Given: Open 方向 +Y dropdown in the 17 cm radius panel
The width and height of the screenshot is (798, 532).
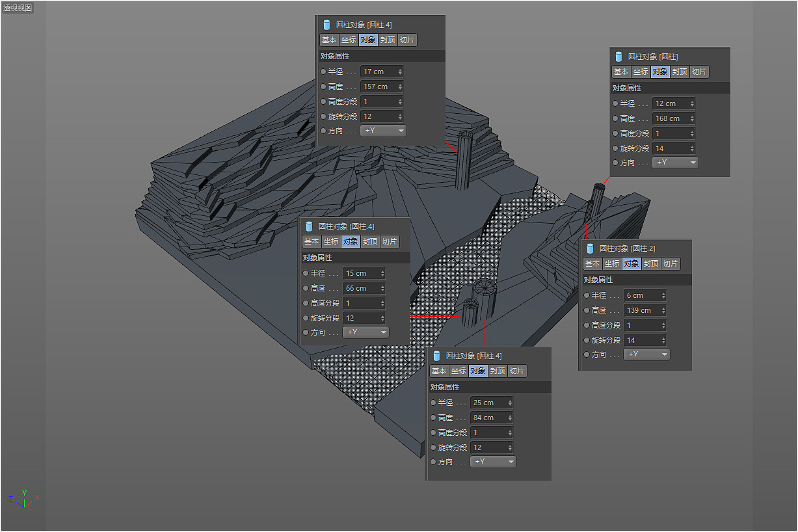Looking at the screenshot, I should tap(383, 131).
